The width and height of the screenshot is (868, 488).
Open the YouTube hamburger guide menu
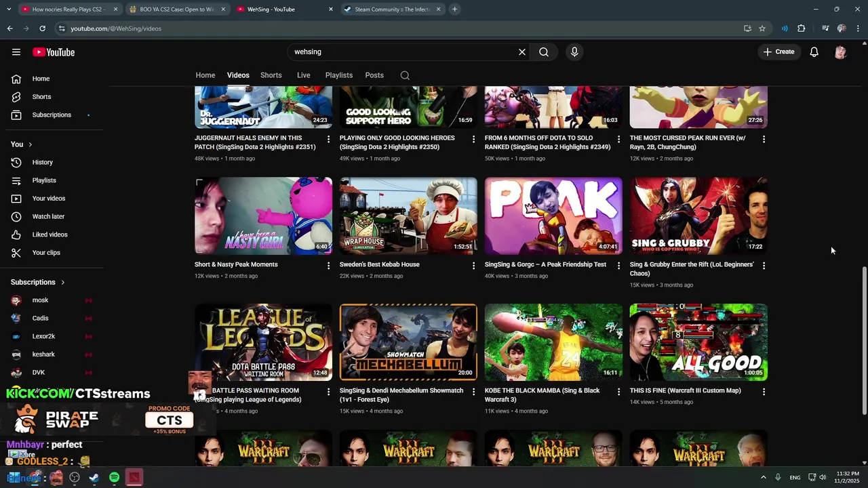pyautogui.click(x=16, y=52)
